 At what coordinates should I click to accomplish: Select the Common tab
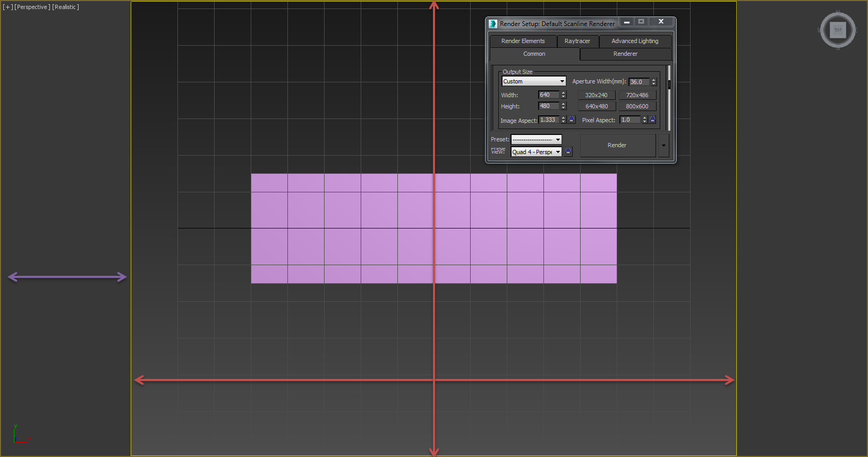click(534, 54)
